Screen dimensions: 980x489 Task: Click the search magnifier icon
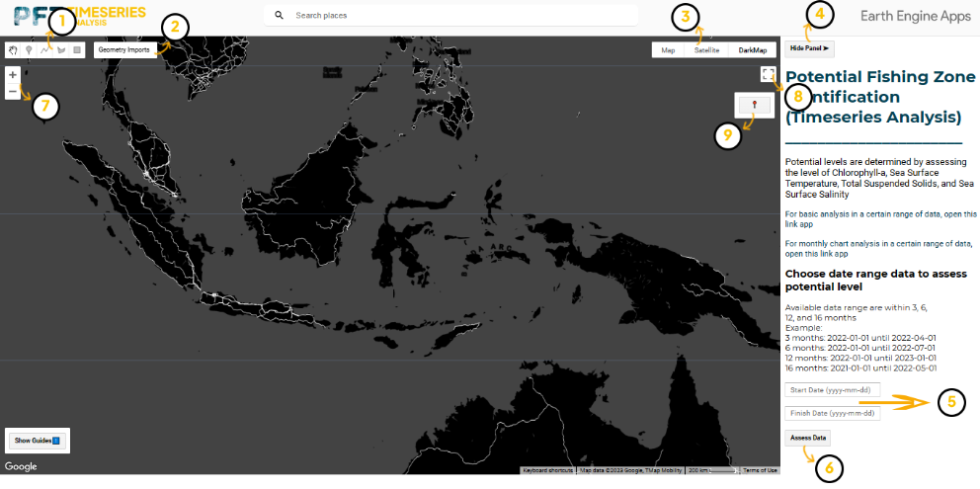pos(280,16)
